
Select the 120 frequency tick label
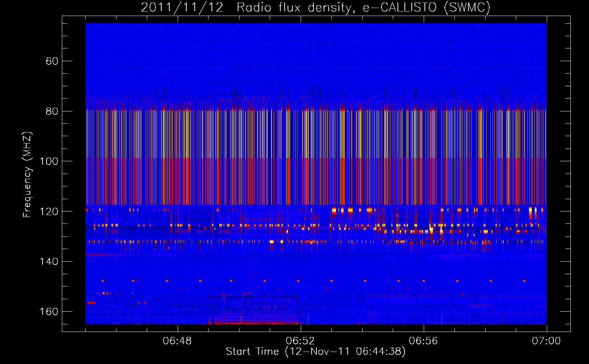tap(49, 211)
